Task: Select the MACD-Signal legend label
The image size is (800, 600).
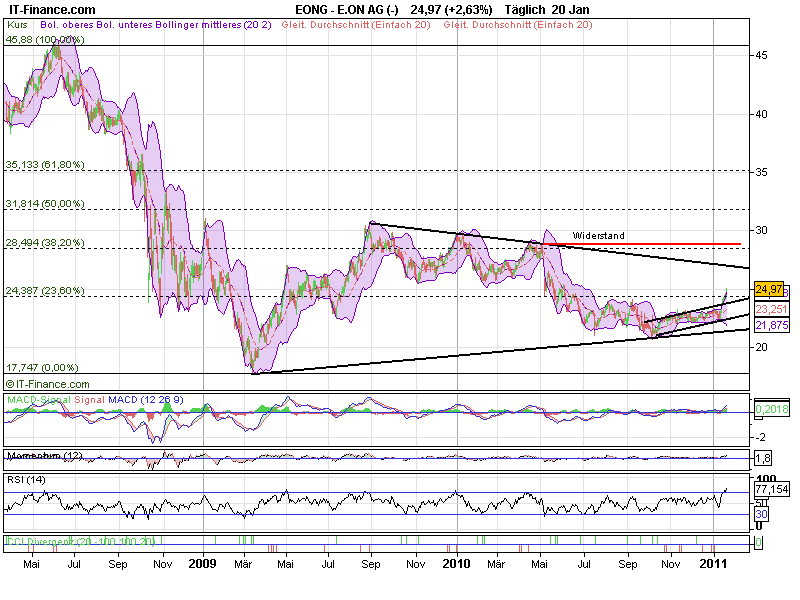Action: (x=39, y=400)
